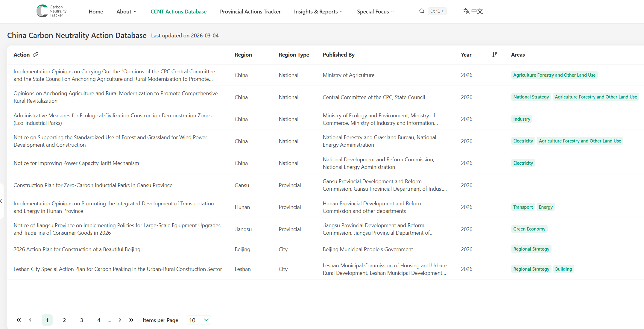Click the link icon beside Action header
644x329 pixels.
click(36, 54)
